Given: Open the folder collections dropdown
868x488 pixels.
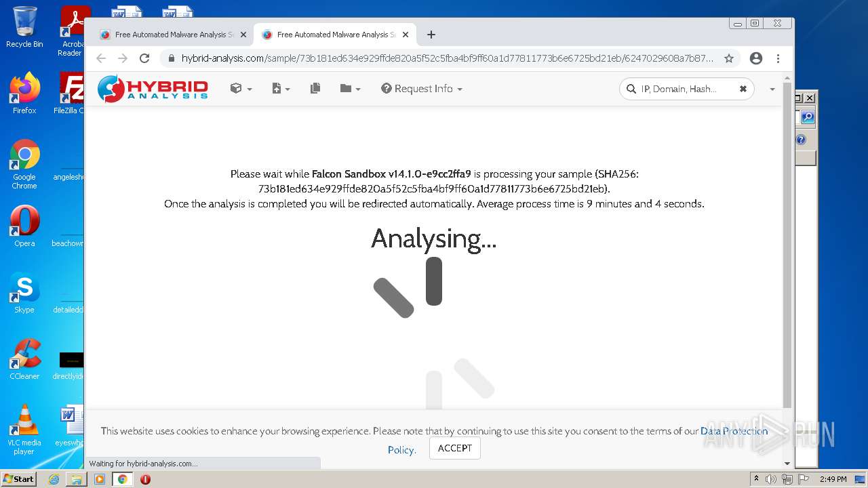Looking at the screenshot, I should tap(350, 89).
